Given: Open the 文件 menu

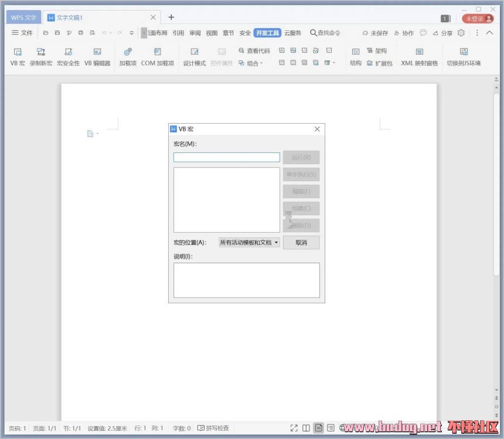Looking at the screenshot, I should pos(22,33).
